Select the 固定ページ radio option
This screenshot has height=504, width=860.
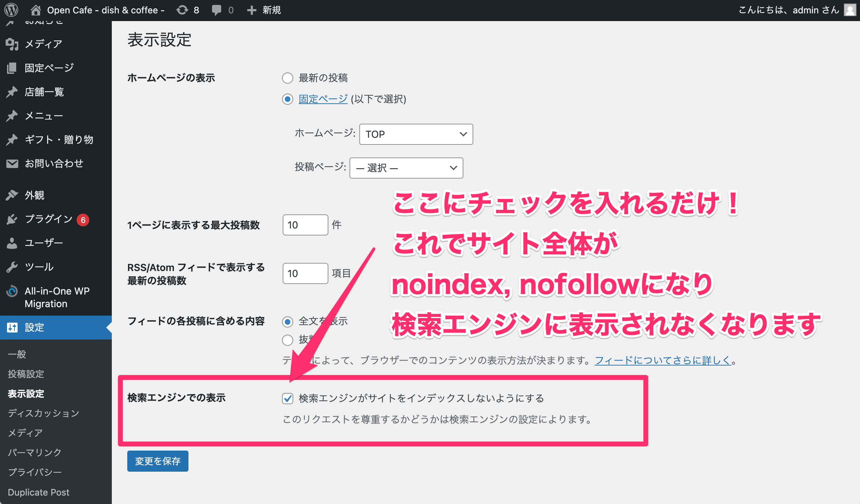(288, 99)
